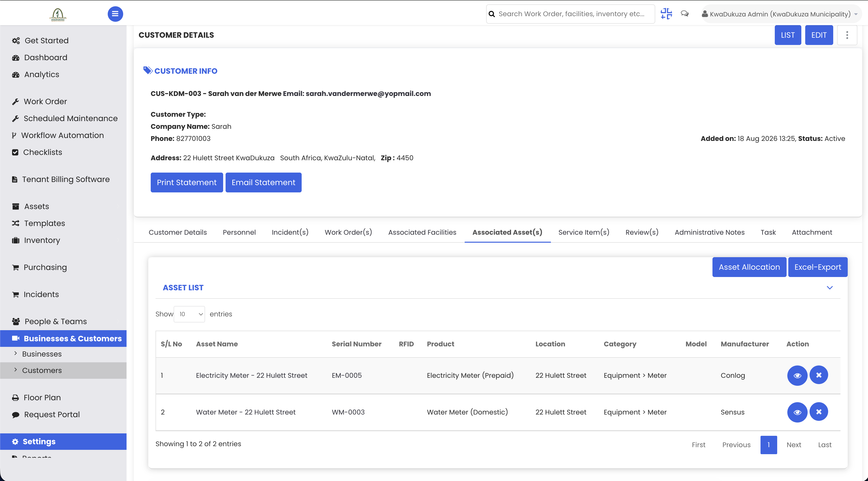This screenshot has width=868, height=481.
Task: Expand Businesses & Customers sidebar section
Action: [x=63, y=338]
